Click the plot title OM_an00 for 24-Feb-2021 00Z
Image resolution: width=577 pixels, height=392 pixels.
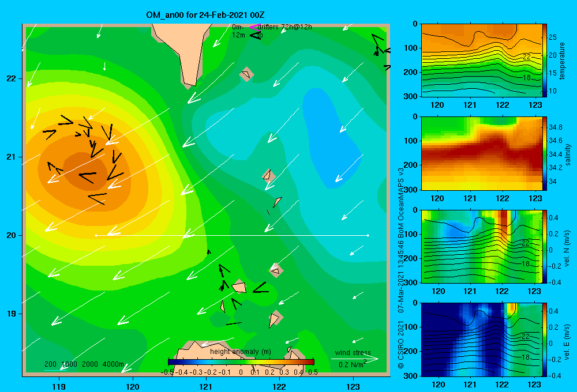coord(205,15)
